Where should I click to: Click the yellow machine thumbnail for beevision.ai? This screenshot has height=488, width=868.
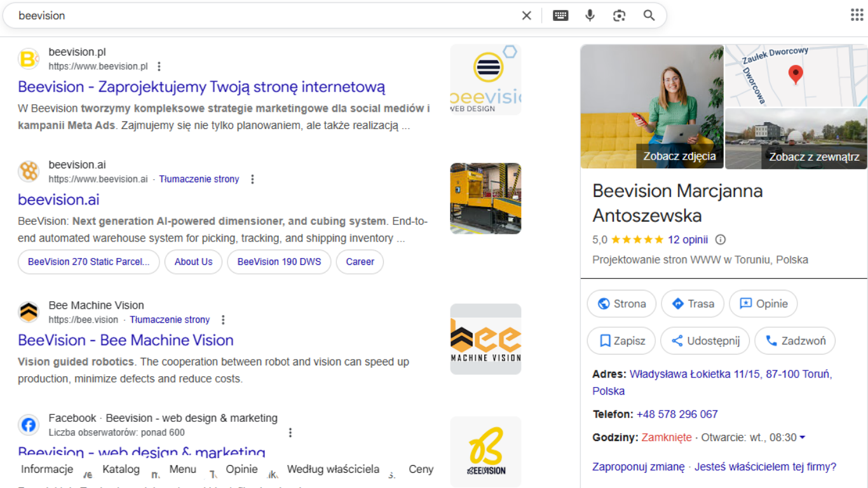click(x=485, y=198)
